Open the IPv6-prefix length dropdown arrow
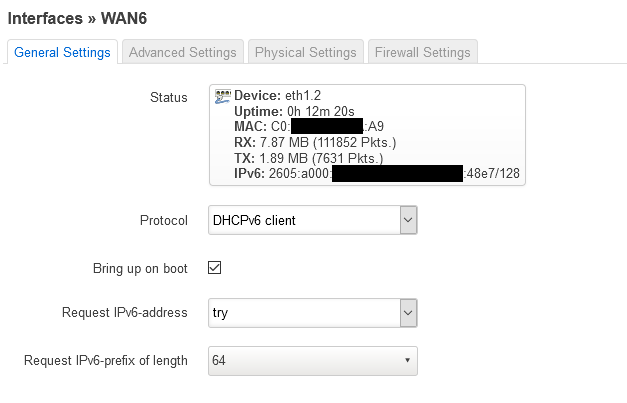This screenshot has width=627, height=403. point(407,360)
